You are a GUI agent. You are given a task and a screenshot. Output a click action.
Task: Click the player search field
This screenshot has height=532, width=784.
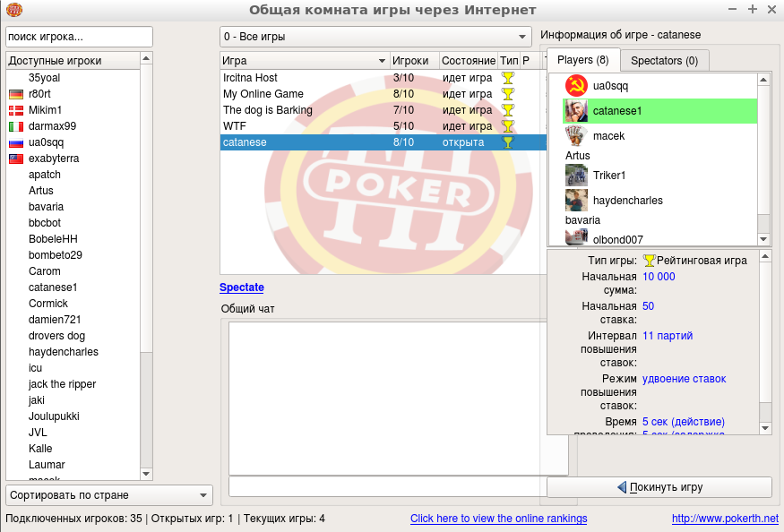click(79, 37)
